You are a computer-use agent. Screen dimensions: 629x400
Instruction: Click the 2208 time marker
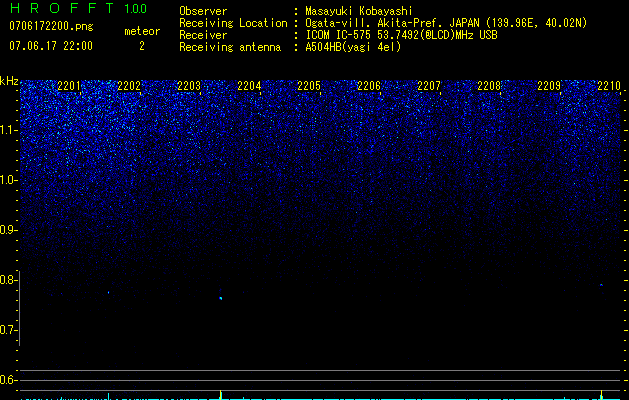point(489,86)
